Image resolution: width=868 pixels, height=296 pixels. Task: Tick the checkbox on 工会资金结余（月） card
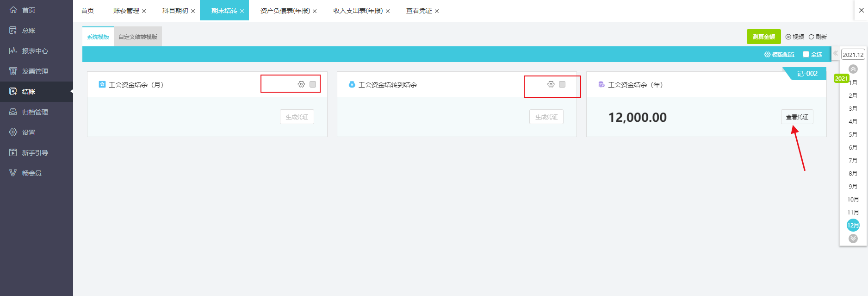coord(313,84)
